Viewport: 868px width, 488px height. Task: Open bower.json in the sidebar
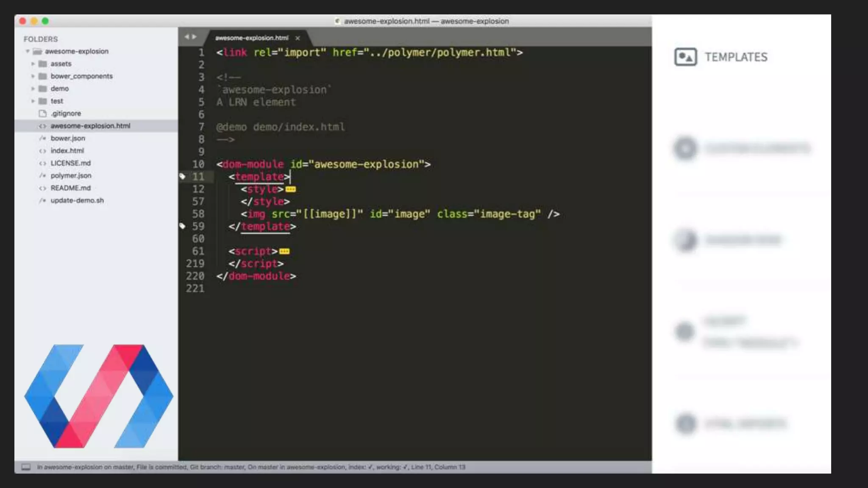pos(68,139)
